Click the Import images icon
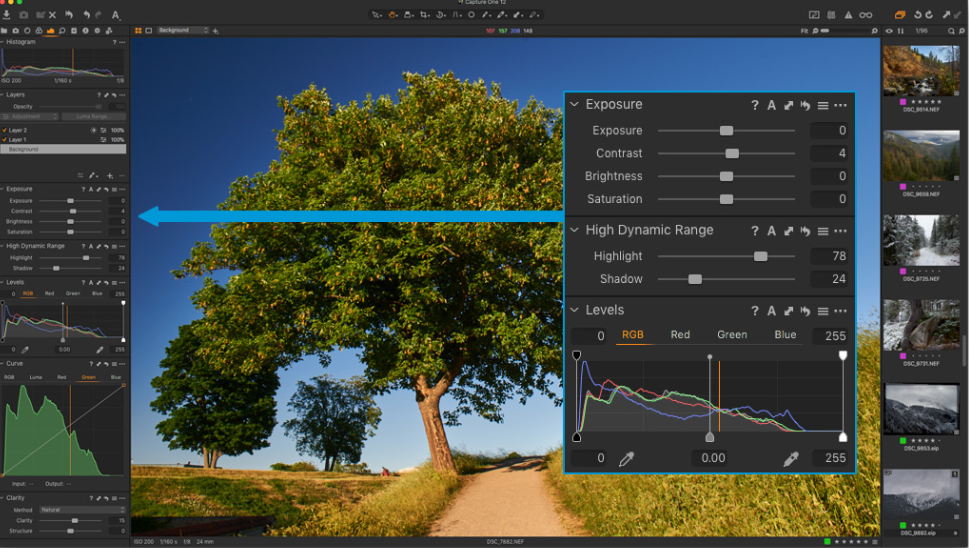The width and height of the screenshot is (969, 548). pos(6,15)
